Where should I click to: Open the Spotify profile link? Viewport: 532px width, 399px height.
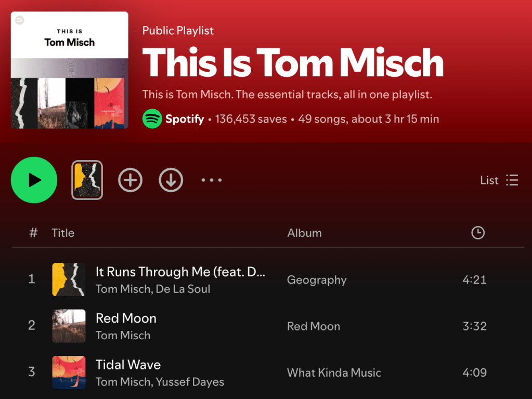pyautogui.click(x=185, y=119)
